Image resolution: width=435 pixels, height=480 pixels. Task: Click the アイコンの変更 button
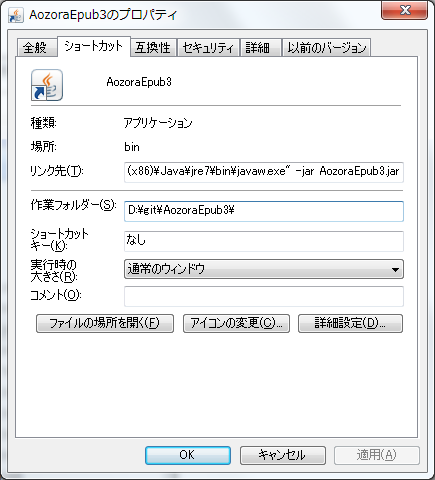236,323
